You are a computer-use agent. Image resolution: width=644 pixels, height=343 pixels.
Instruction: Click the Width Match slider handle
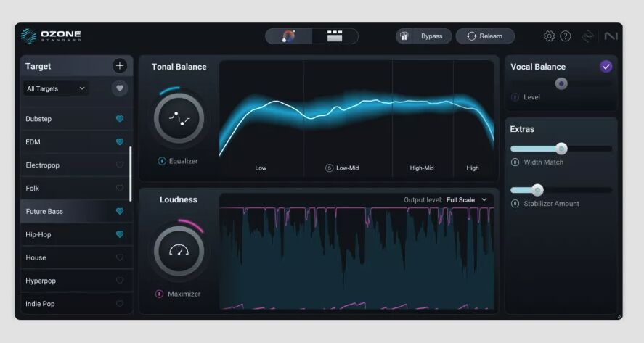(561, 149)
